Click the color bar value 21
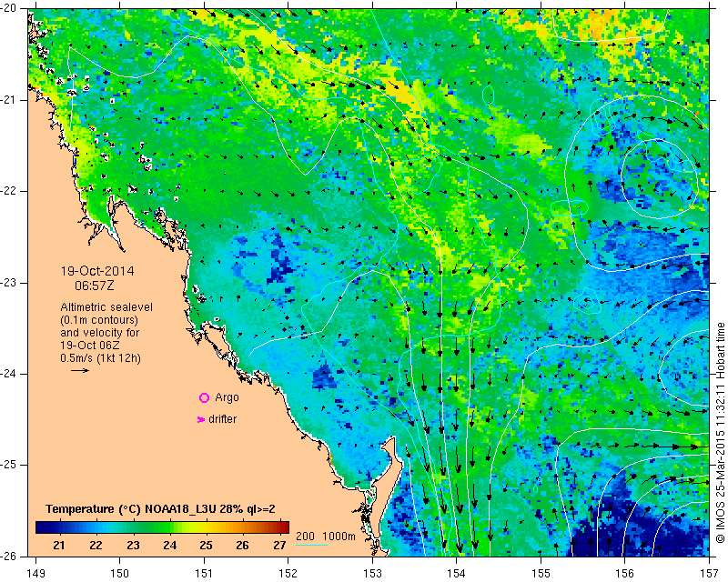Viewport: 728px width, 582px height. coord(59,546)
